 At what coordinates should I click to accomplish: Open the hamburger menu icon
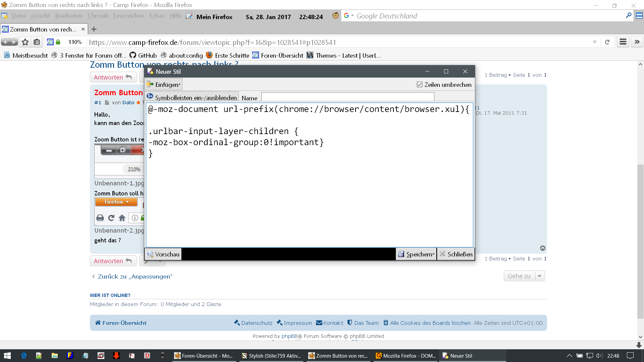tap(623, 42)
